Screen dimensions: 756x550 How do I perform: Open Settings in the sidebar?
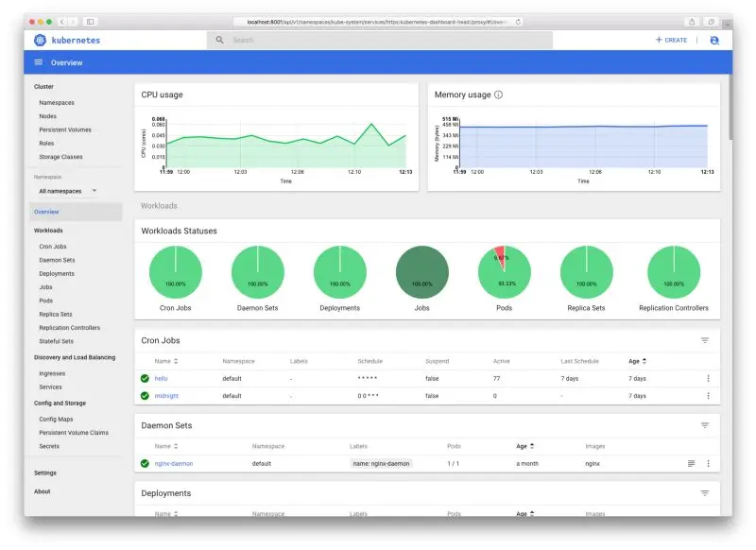[x=44, y=473]
